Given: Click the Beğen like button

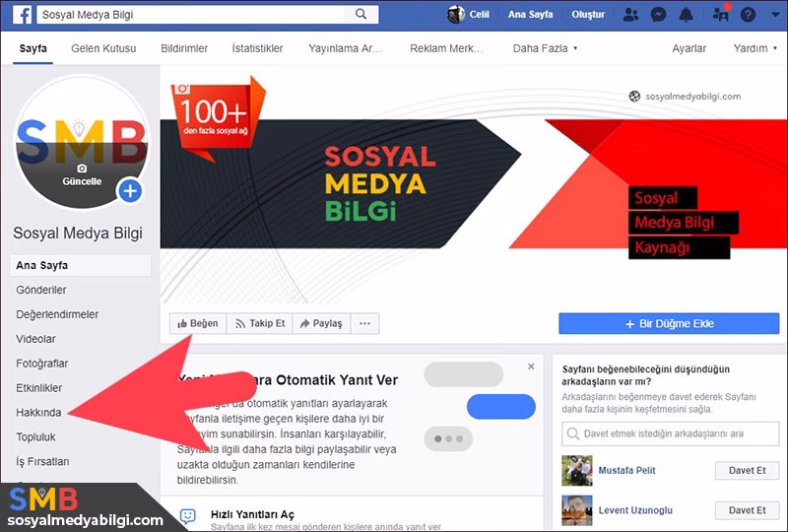Looking at the screenshot, I should [x=198, y=324].
